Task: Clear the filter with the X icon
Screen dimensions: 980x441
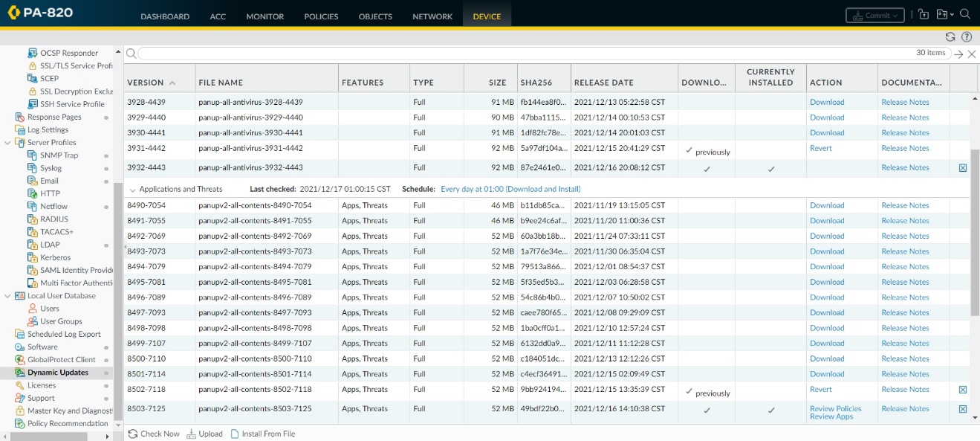Action: click(972, 54)
